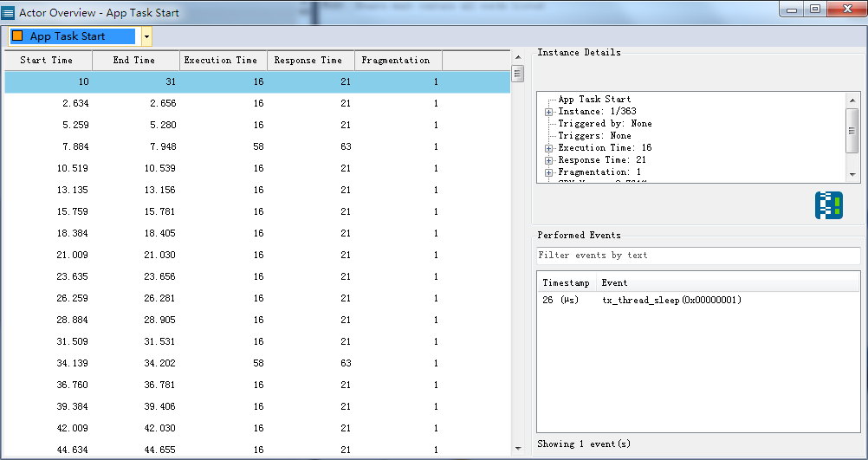Click the Actor Overview window title icon
This screenshot has height=460, width=868.
point(9,11)
